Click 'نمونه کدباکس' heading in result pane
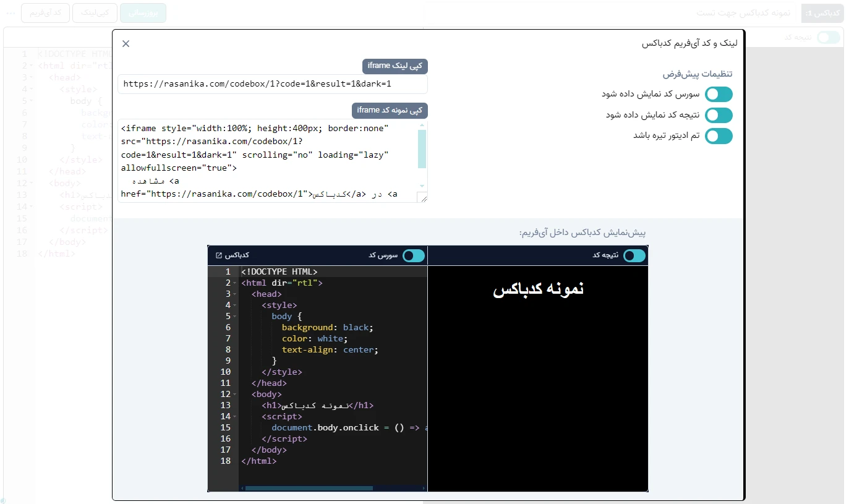The height and width of the screenshot is (504, 849). (x=538, y=289)
